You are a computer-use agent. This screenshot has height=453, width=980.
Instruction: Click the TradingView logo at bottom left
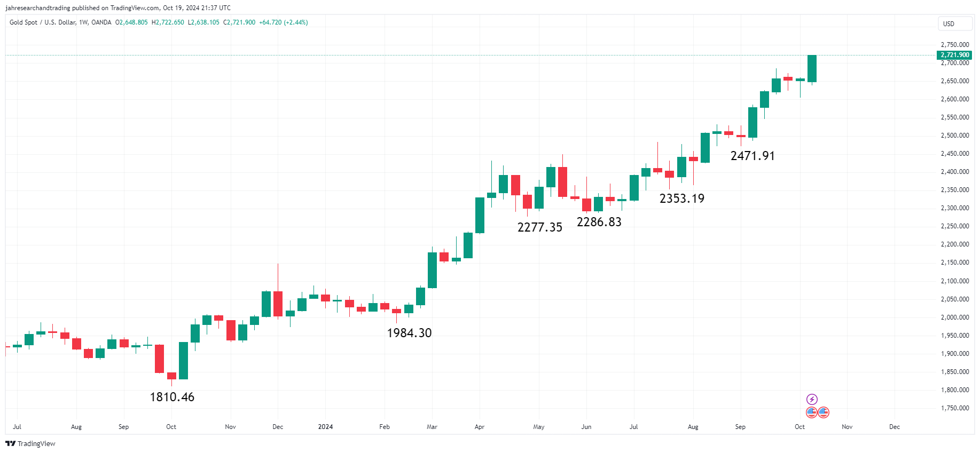tap(10, 443)
